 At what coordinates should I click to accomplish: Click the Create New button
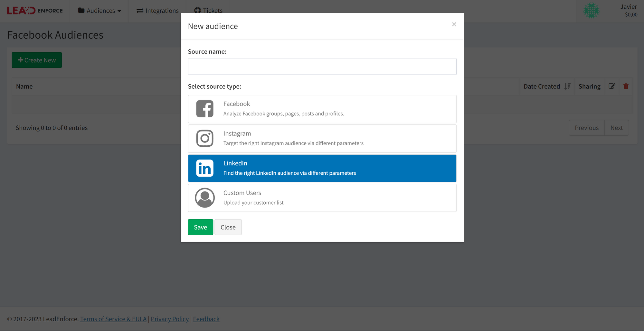[37, 60]
